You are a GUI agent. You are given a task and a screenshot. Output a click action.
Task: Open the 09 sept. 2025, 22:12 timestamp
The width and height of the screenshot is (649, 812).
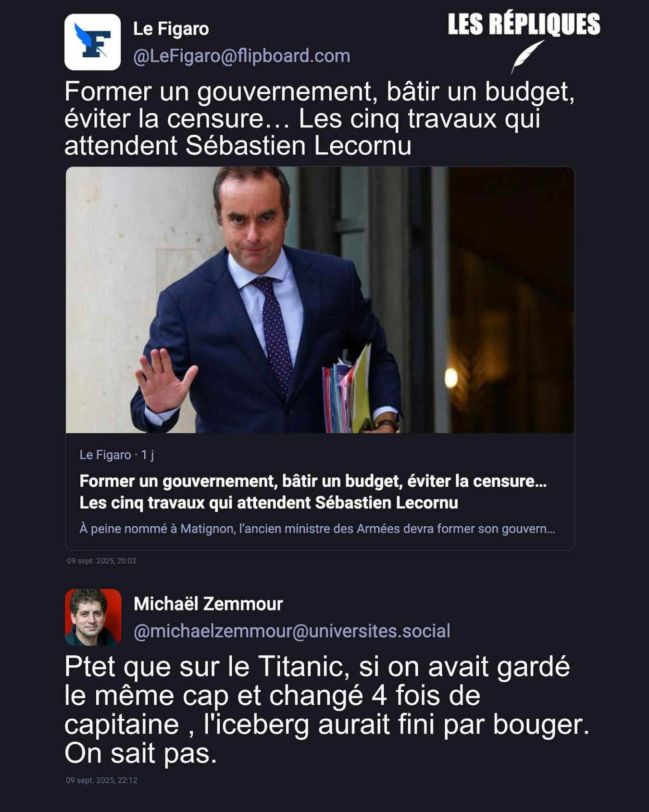point(101,780)
